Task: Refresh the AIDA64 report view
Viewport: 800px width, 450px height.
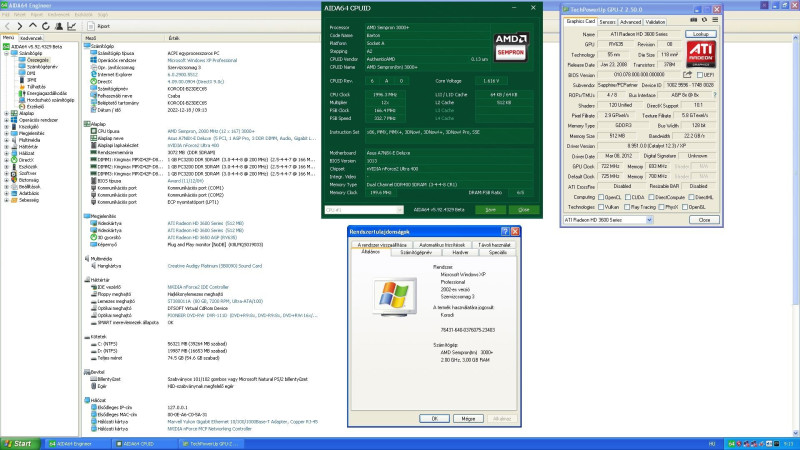Action: [x=46, y=26]
